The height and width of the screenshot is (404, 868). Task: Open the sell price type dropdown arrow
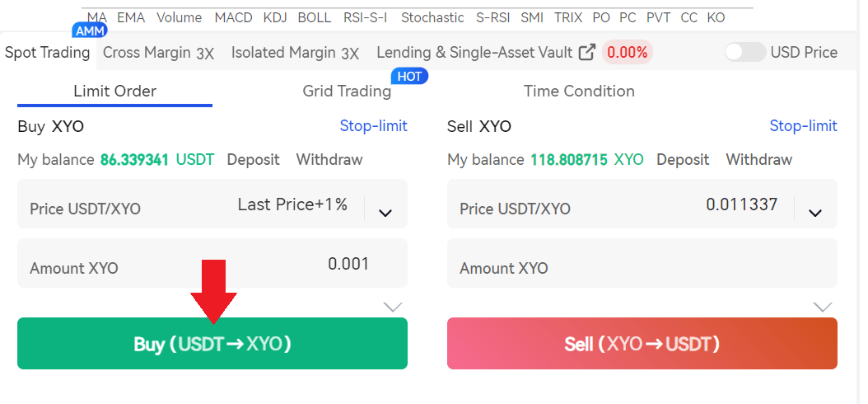tap(815, 213)
